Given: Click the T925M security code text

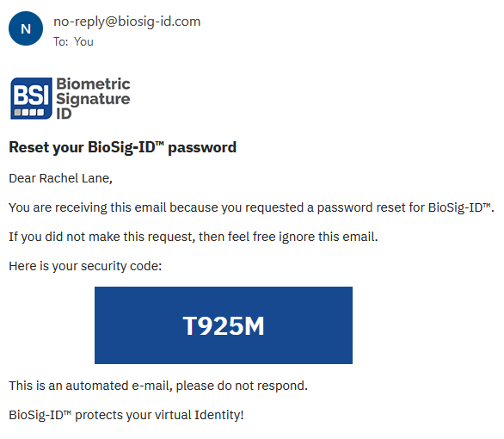Looking at the screenshot, I should [224, 325].
